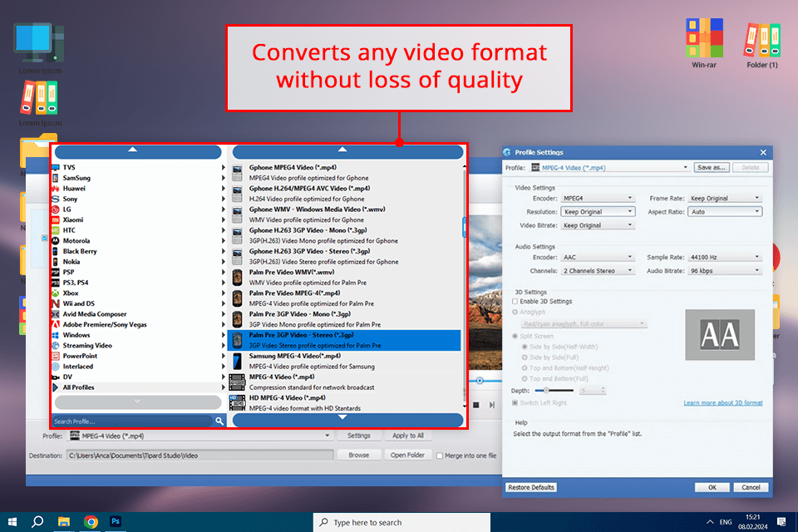Select the TVS category
The image size is (798, 532).
coord(139,167)
